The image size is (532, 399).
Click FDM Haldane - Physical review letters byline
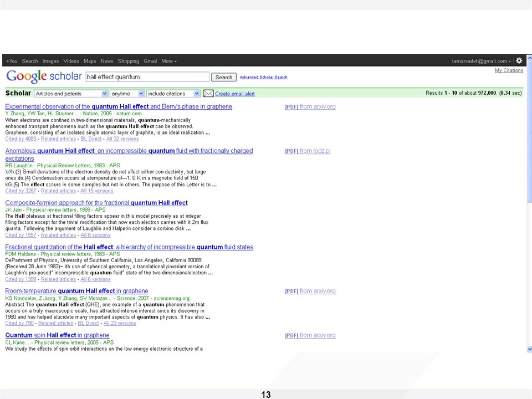63,254
